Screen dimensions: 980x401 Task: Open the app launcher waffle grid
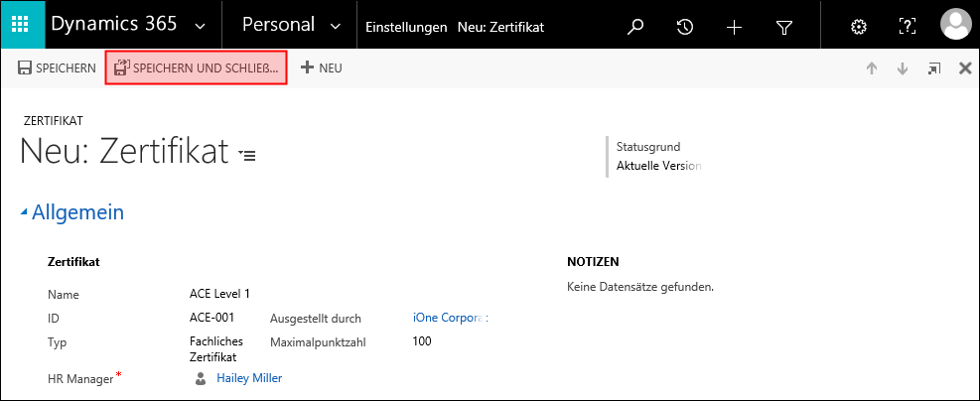click(22, 26)
